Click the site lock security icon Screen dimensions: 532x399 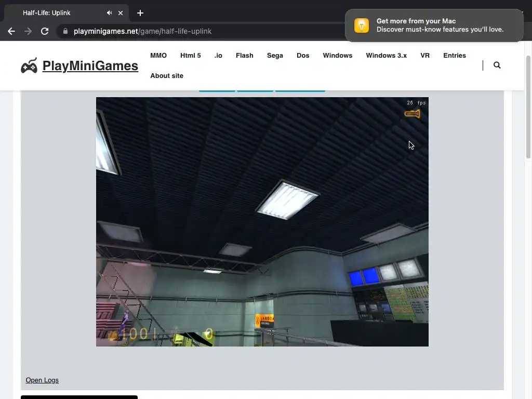tap(65, 31)
